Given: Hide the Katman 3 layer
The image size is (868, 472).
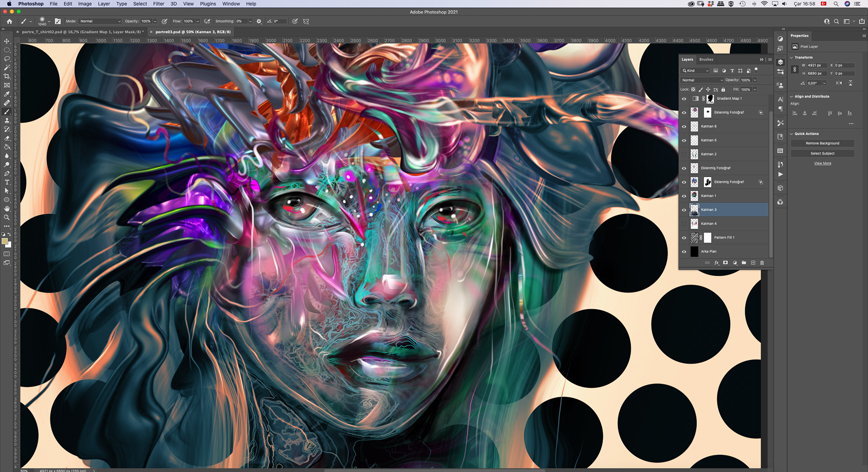Looking at the screenshot, I should [x=684, y=210].
